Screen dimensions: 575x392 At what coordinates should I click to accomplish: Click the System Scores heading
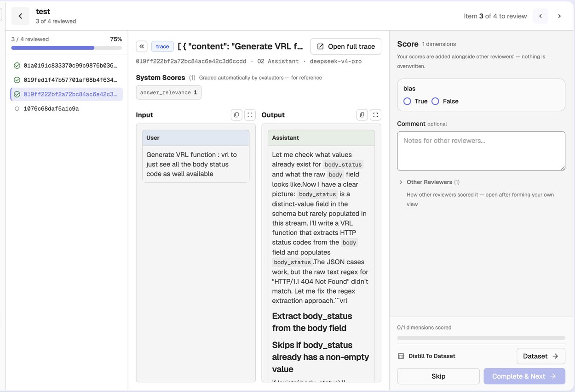click(x=161, y=78)
